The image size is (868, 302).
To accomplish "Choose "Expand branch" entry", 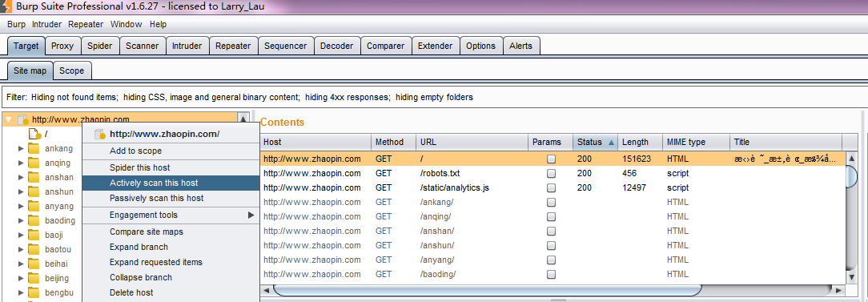I will coord(171,248).
